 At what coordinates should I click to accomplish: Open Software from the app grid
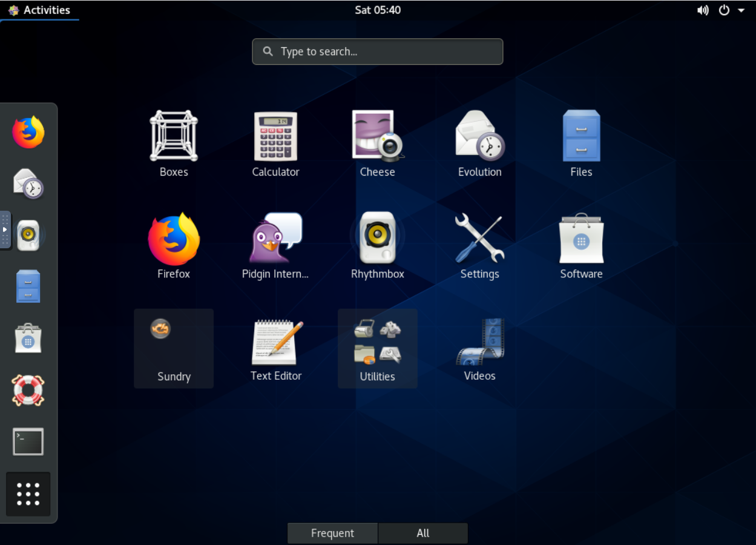(581, 245)
